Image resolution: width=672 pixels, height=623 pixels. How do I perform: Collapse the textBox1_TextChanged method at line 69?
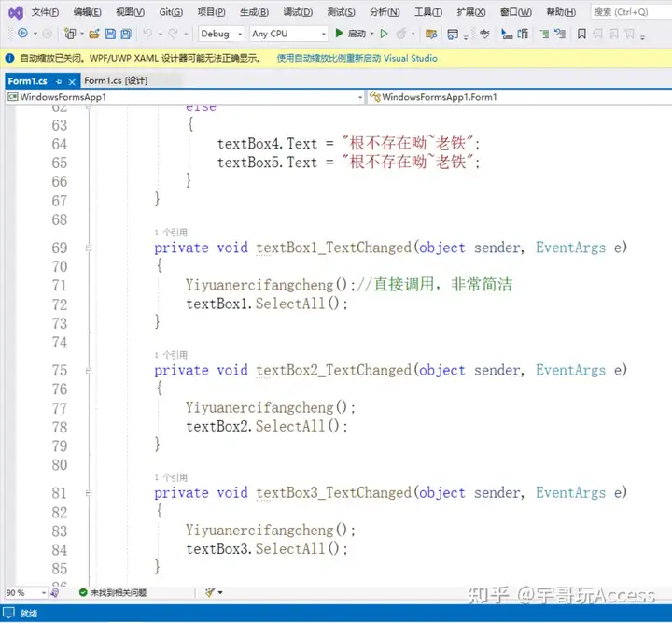[88, 248]
